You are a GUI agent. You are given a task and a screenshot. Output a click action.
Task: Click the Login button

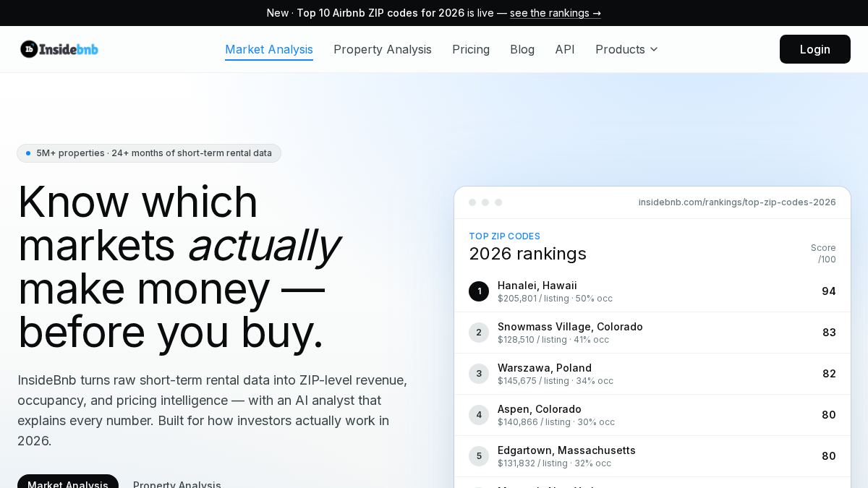point(815,49)
